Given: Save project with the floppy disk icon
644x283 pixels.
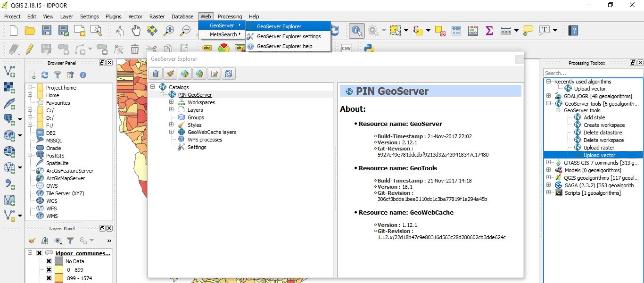Looking at the screenshot, I should [47, 31].
